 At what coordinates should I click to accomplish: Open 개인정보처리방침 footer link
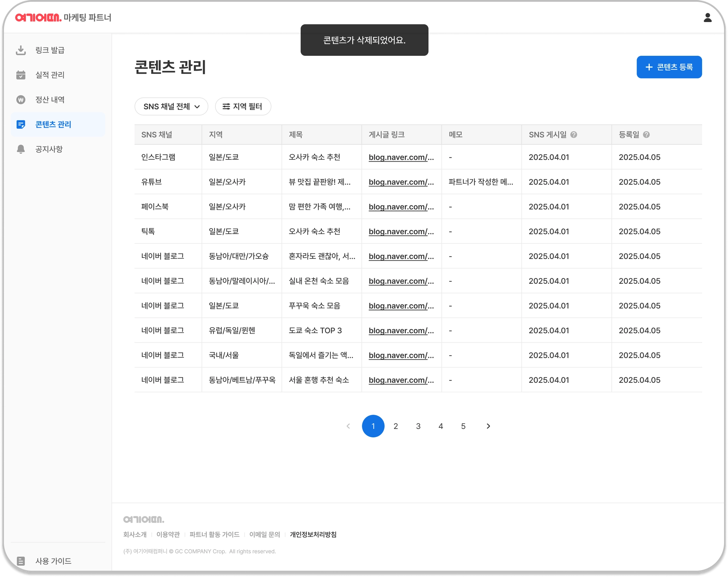coord(313,534)
